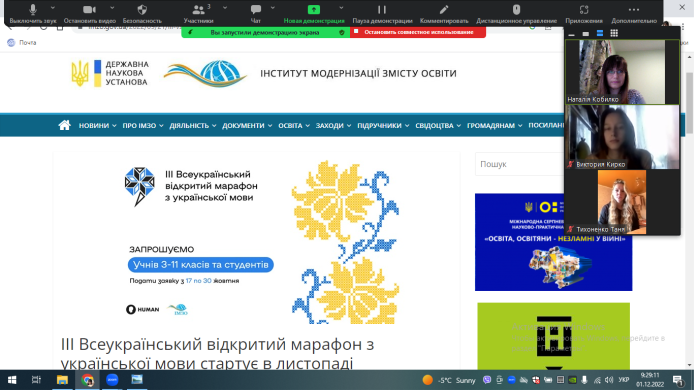Open Windows Start menu

(x=12, y=380)
